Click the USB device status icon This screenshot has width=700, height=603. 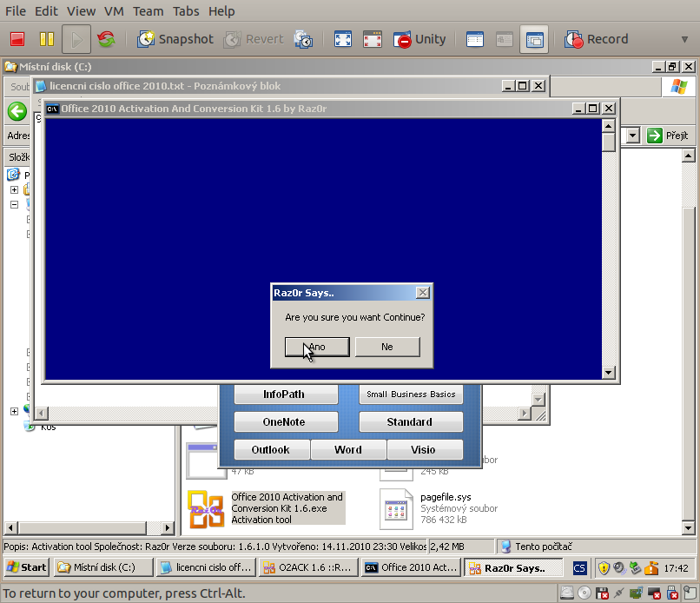pos(672,593)
